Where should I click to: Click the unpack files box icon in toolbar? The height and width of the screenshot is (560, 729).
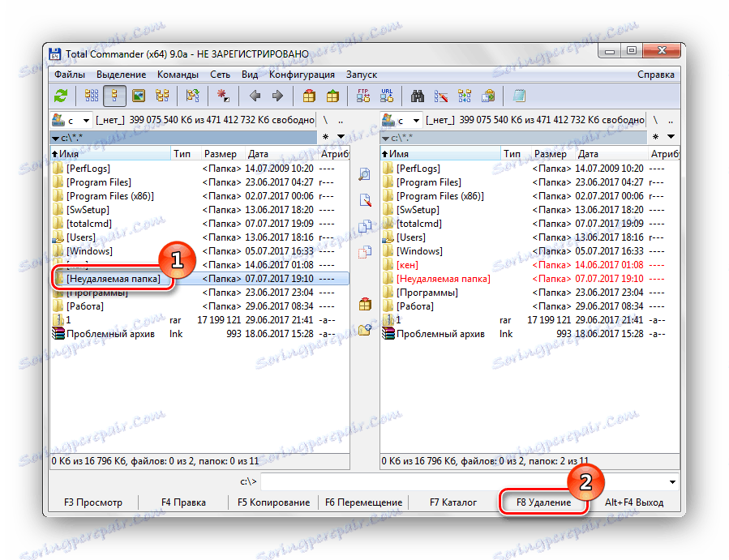332,96
